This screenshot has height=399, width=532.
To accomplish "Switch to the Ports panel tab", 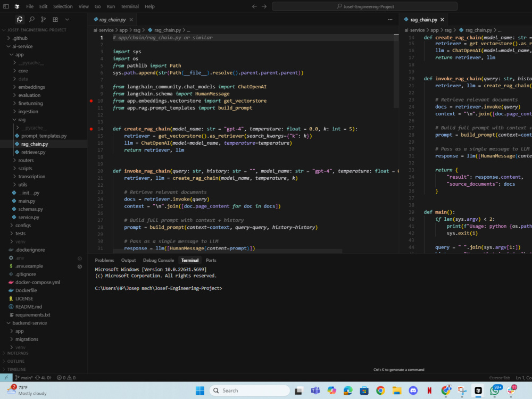I will click(x=211, y=260).
